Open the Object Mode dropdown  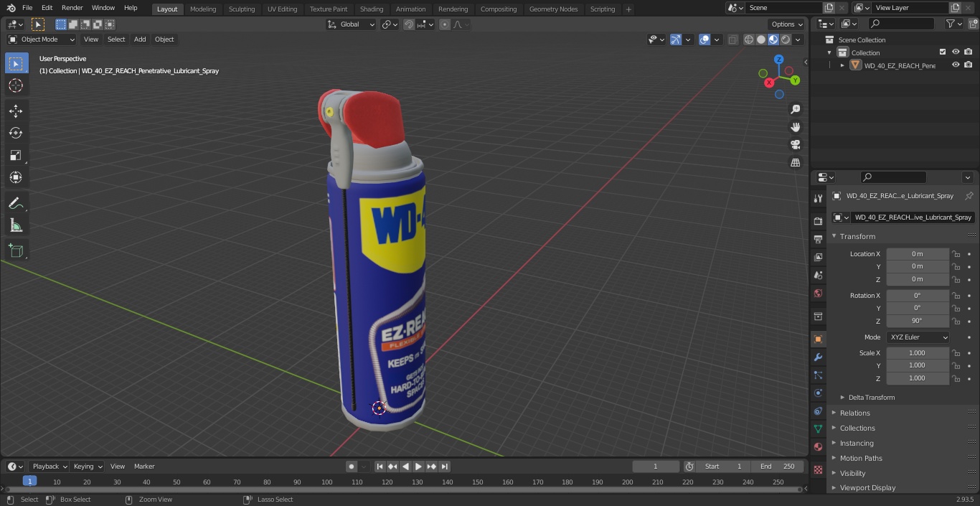42,39
